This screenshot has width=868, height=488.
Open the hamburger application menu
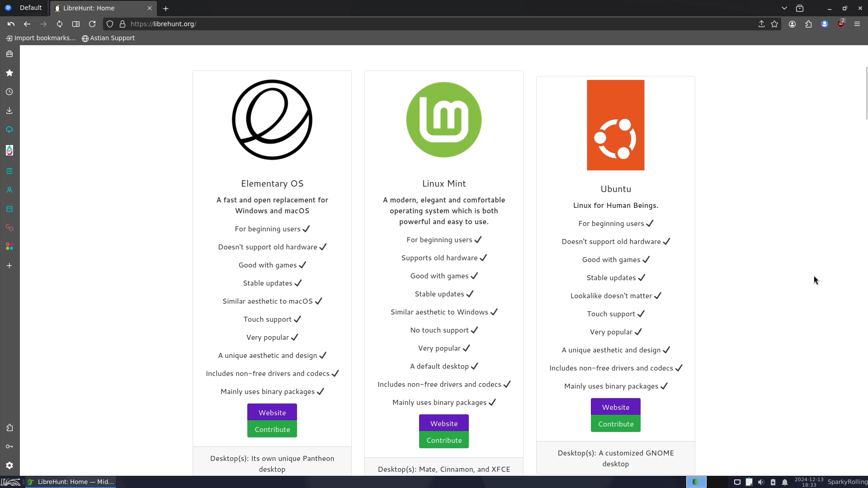[x=857, y=24]
